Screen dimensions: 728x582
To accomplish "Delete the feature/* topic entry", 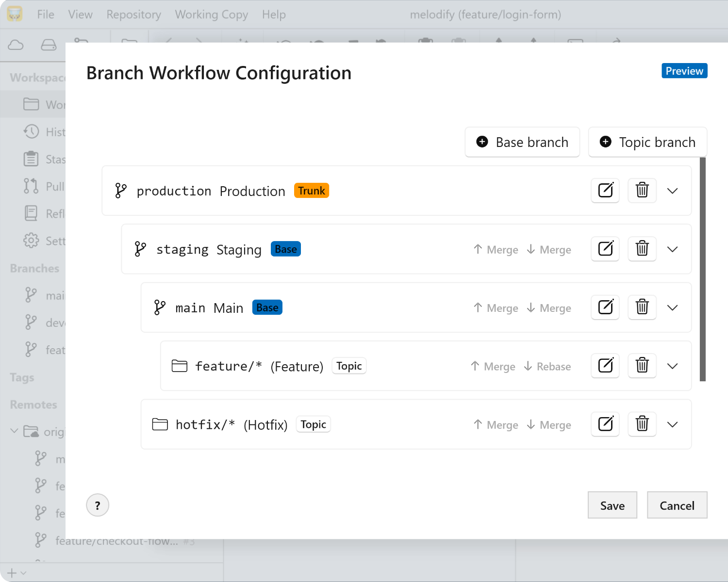I will (x=642, y=366).
